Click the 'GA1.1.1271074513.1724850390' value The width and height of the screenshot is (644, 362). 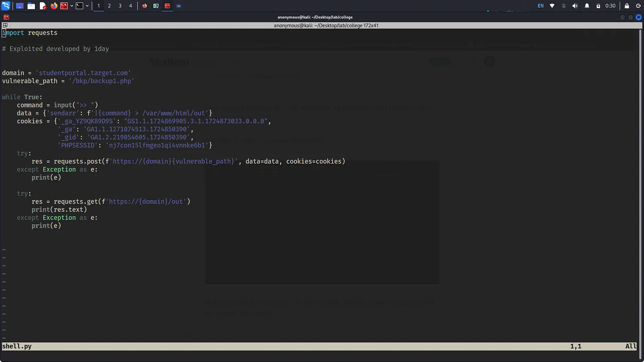pyautogui.click(x=137, y=129)
